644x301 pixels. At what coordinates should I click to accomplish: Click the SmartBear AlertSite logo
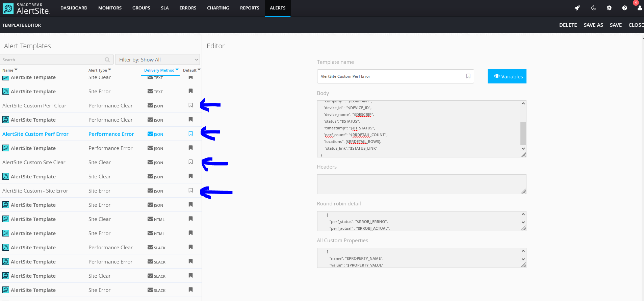coord(26,8)
